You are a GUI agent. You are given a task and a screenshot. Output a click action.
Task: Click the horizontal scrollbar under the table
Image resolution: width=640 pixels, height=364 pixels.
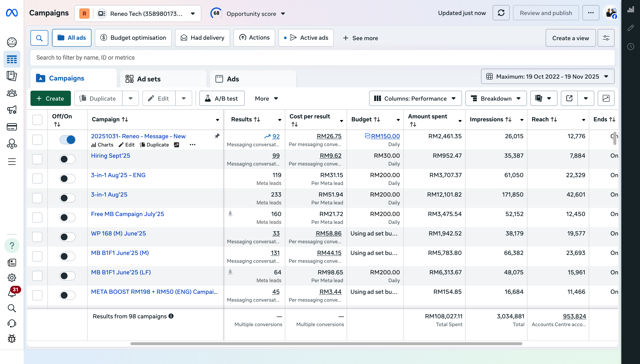pyautogui.click(x=326, y=343)
